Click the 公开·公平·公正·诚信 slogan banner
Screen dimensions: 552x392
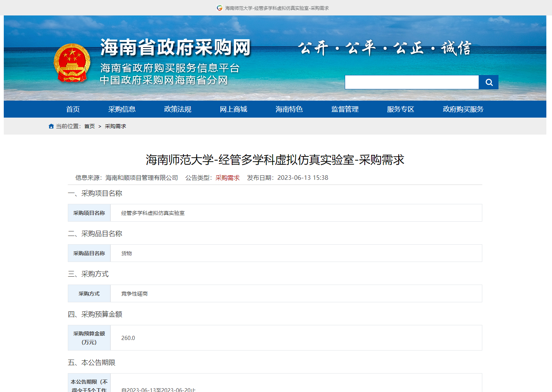coord(384,48)
